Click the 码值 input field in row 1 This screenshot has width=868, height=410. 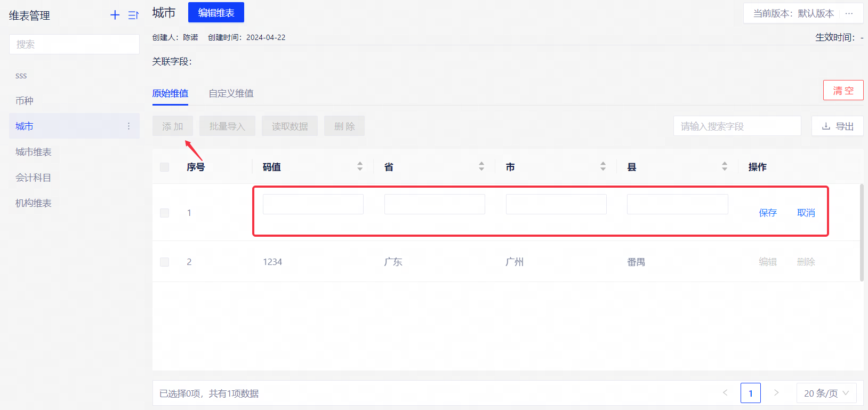point(313,204)
